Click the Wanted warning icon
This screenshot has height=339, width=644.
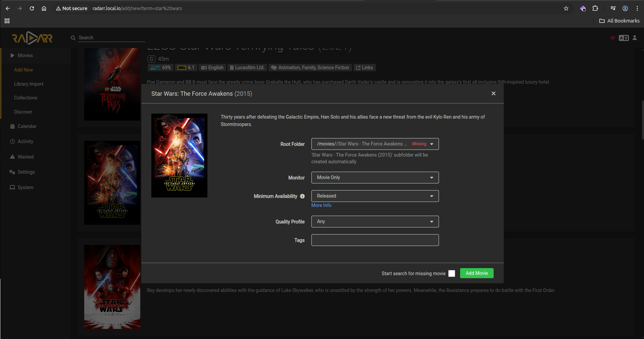[12, 157]
